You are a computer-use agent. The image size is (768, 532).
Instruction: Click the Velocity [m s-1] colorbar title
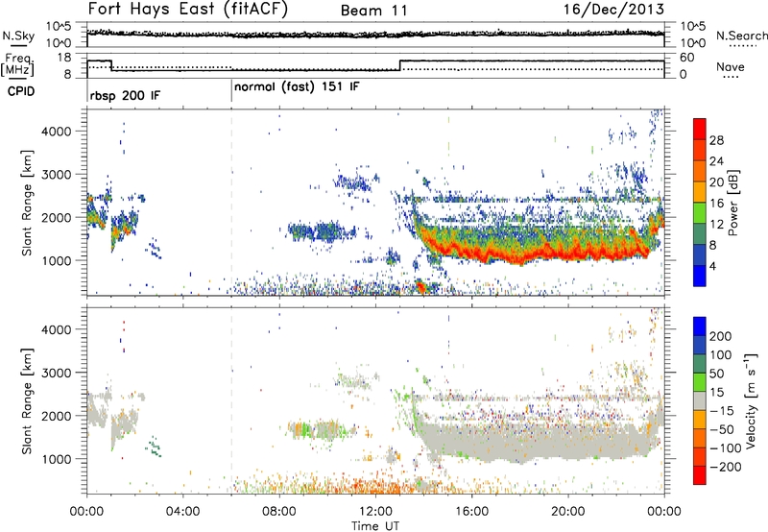(750, 400)
